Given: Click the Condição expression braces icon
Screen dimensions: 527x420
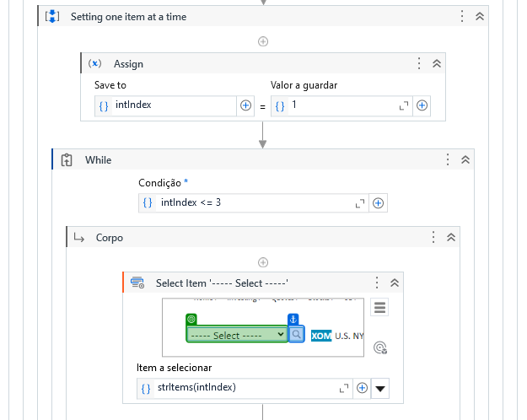Looking at the screenshot, I should [148, 202].
